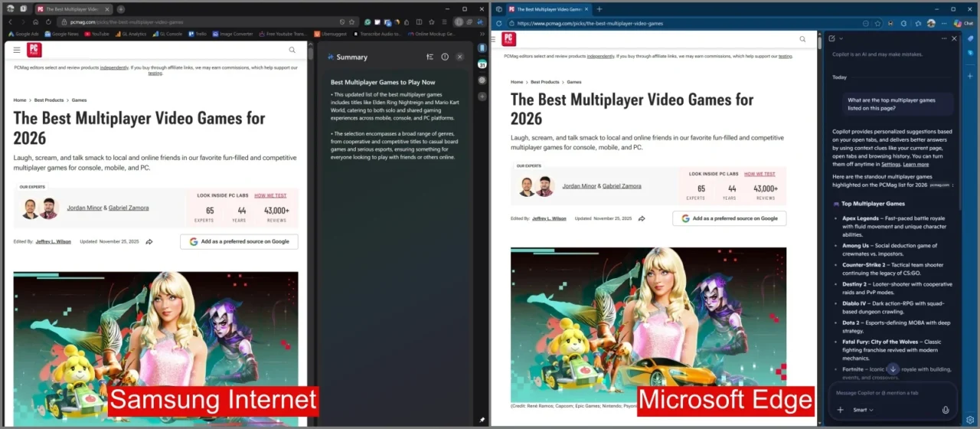980x429 pixels.
Task: Open new tab in Microsoft Edge
Action: point(599,9)
